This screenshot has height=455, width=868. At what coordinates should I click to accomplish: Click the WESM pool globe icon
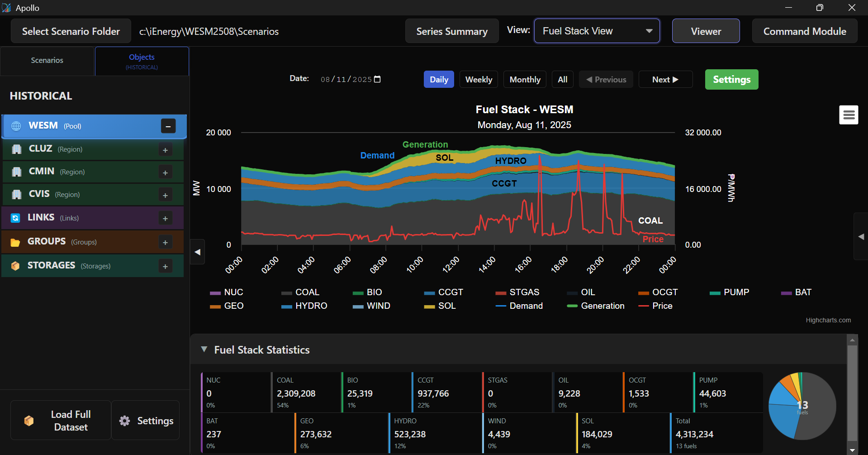[16, 126]
